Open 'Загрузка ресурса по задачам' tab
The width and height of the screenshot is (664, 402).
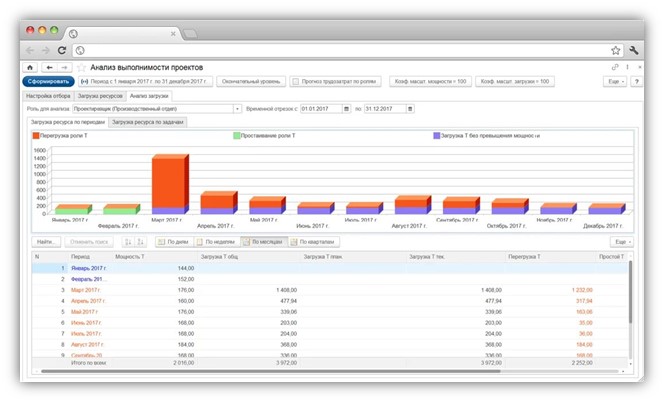(x=148, y=122)
